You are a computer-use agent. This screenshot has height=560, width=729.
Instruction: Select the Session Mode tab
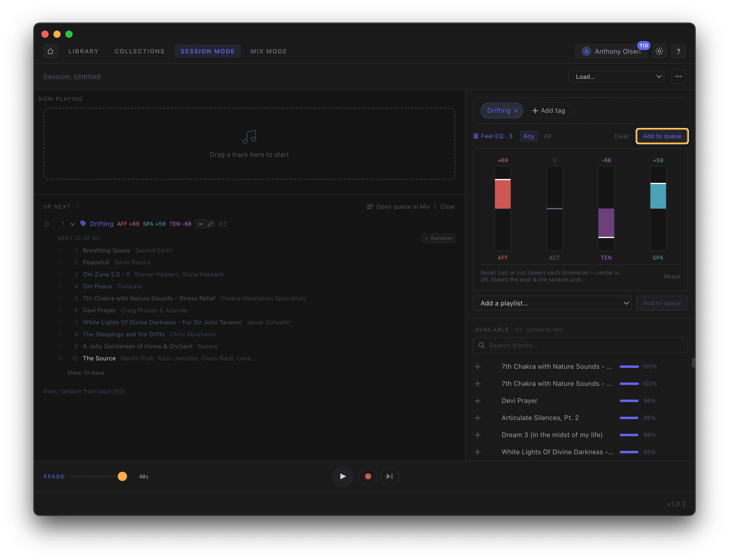[207, 51]
